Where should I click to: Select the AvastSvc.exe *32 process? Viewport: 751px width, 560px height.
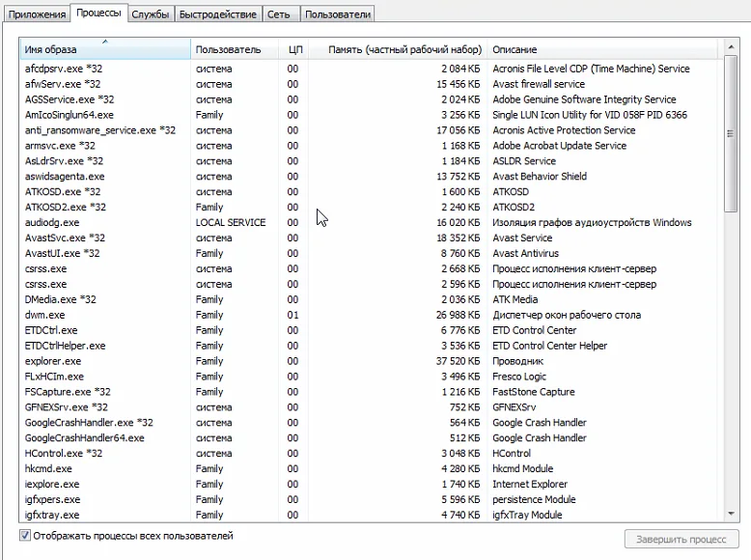[372, 238]
